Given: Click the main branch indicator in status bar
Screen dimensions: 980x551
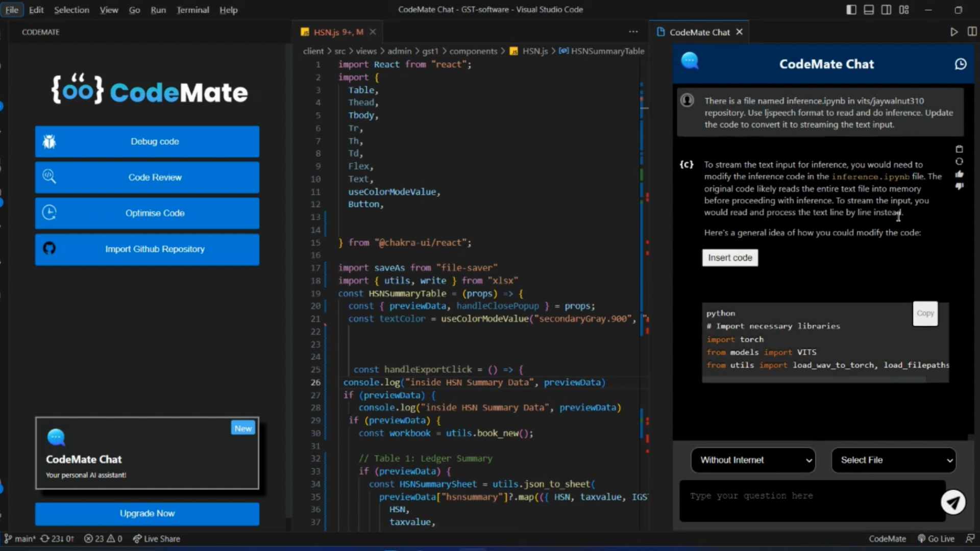Looking at the screenshot, I should [x=20, y=539].
